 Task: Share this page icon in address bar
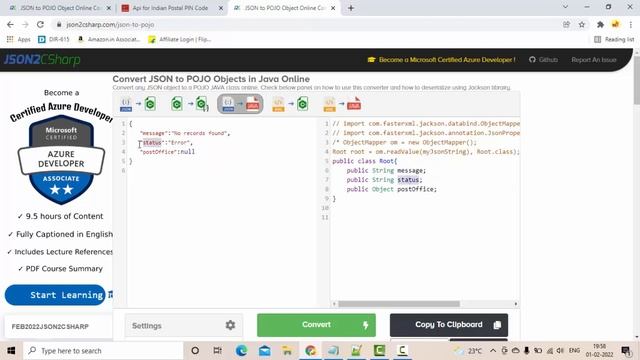tap(566, 24)
